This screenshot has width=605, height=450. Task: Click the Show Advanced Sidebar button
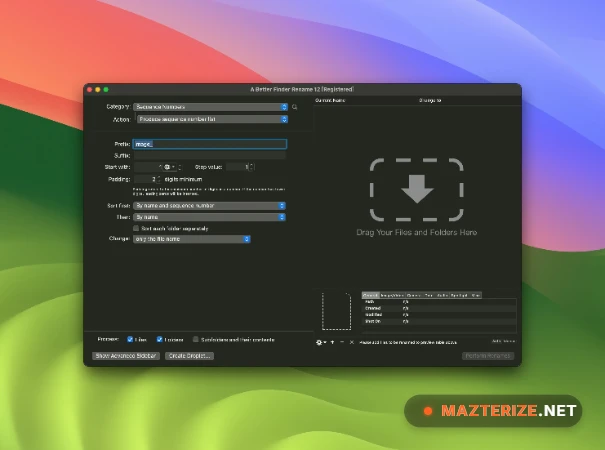pyautogui.click(x=126, y=356)
